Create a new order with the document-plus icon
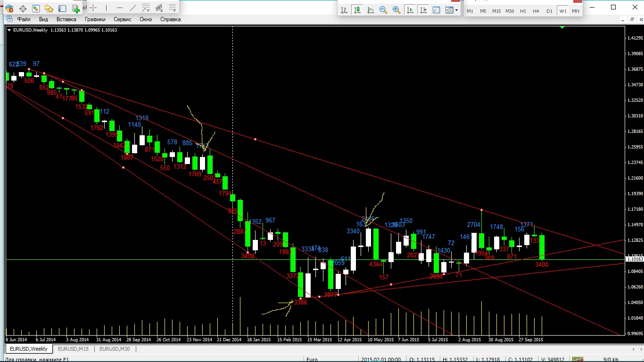 point(75,8)
